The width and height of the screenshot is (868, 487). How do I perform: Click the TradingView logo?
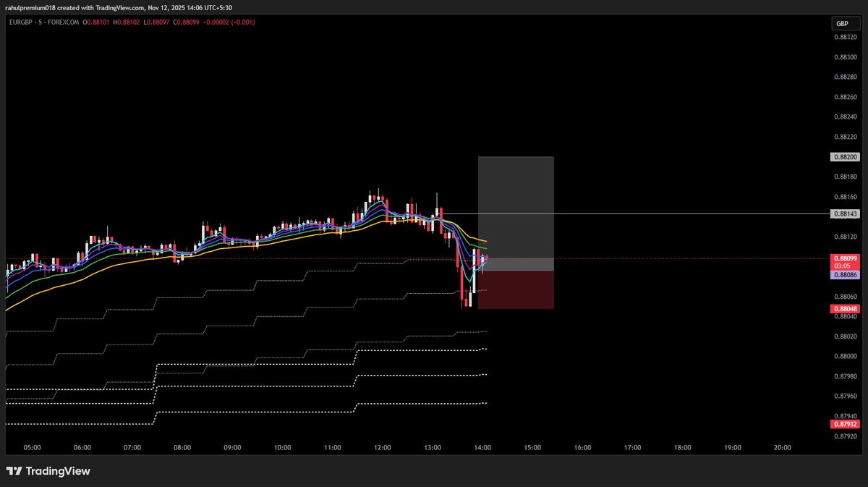(48, 471)
